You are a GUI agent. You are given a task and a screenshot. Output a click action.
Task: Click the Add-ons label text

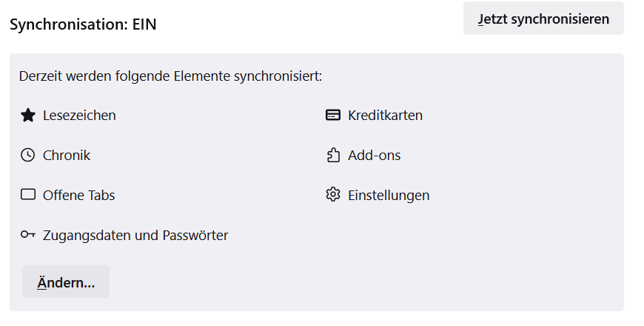point(375,156)
